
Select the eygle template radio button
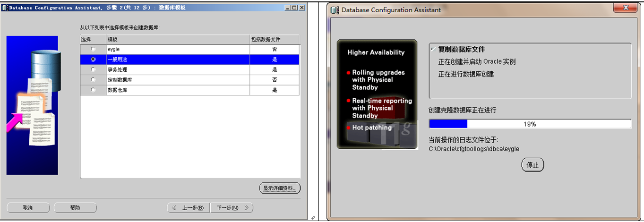(x=93, y=49)
